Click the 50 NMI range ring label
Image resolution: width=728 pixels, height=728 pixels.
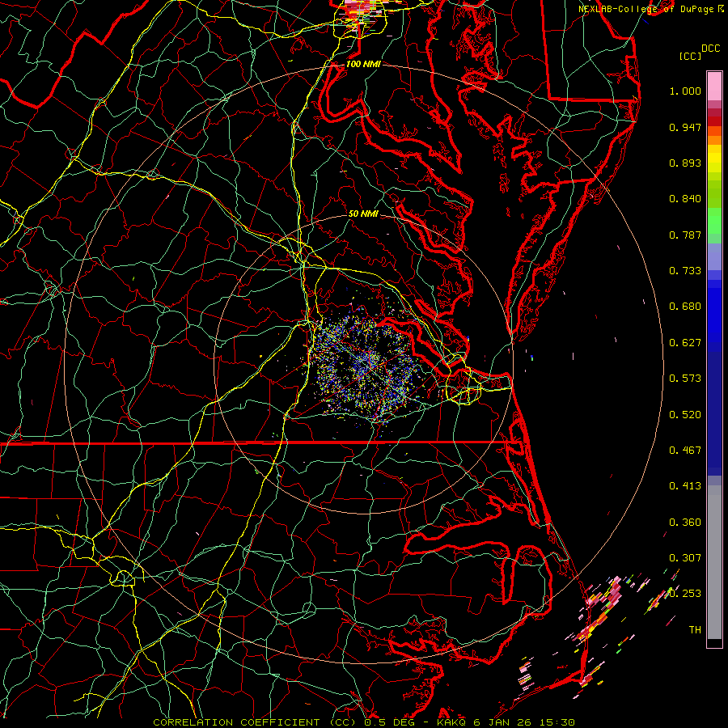[x=363, y=214]
